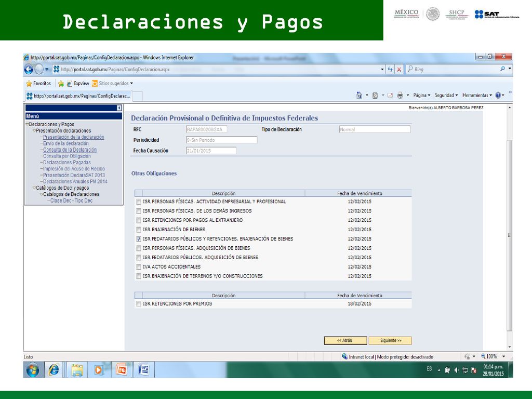Select Consulta por Obligación
Screen dimensions: 532x399
pos(67,156)
